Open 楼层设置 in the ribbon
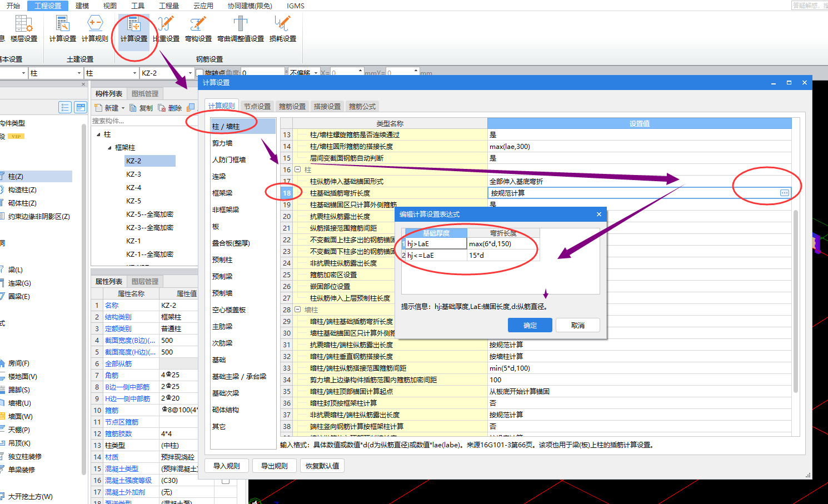The width and height of the screenshot is (828, 504). (23, 29)
